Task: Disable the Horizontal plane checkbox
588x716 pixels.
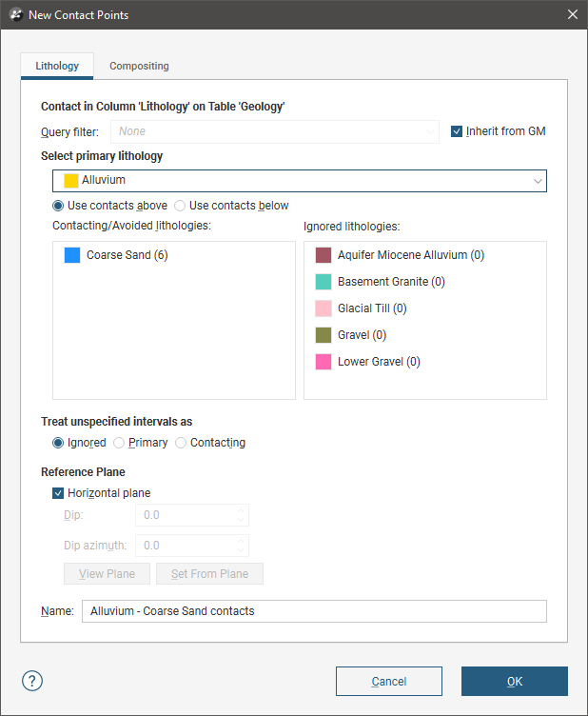Action: tap(59, 493)
